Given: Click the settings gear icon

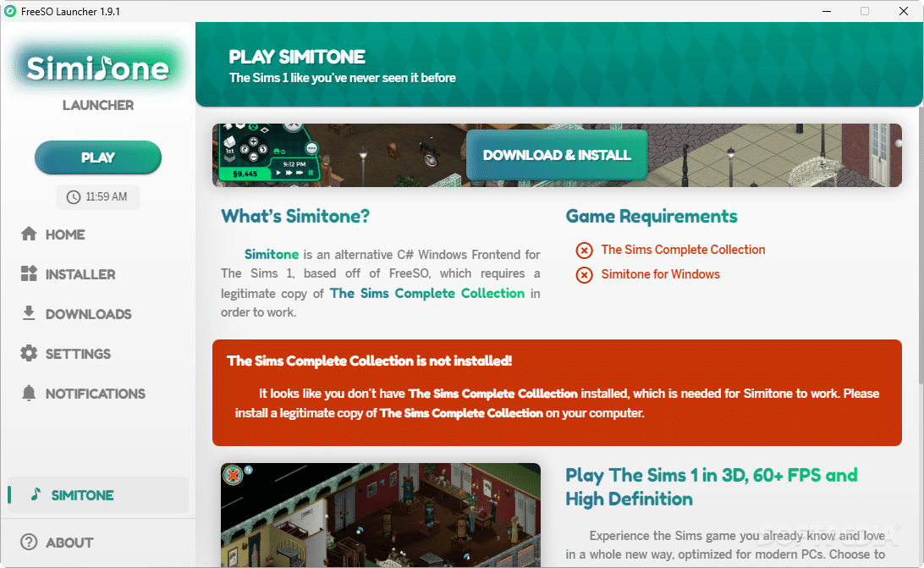Looking at the screenshot, I should pos(29,353).
